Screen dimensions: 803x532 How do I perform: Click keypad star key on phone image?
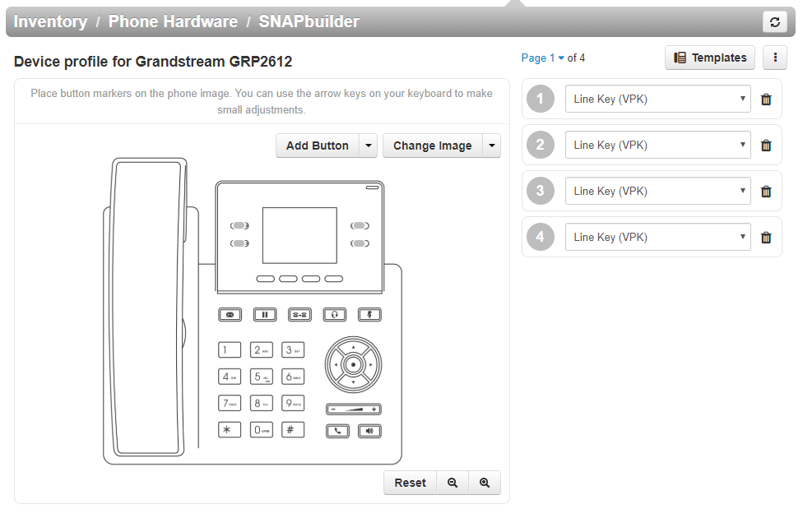[230, 429]
